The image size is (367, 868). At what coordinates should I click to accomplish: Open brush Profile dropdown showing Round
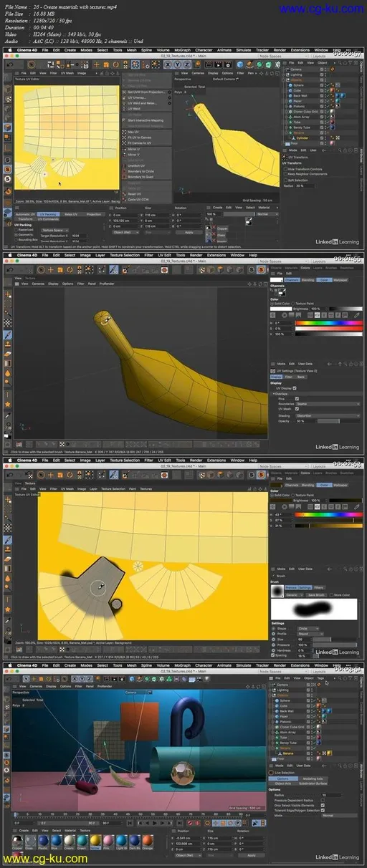coord(310,634)
